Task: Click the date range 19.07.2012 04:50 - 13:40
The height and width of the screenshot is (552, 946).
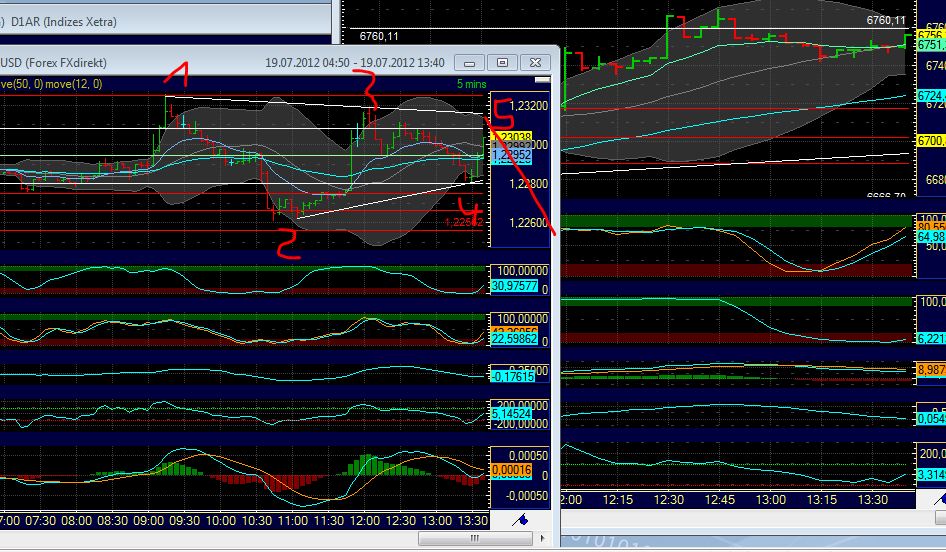Action: point(355,63)
